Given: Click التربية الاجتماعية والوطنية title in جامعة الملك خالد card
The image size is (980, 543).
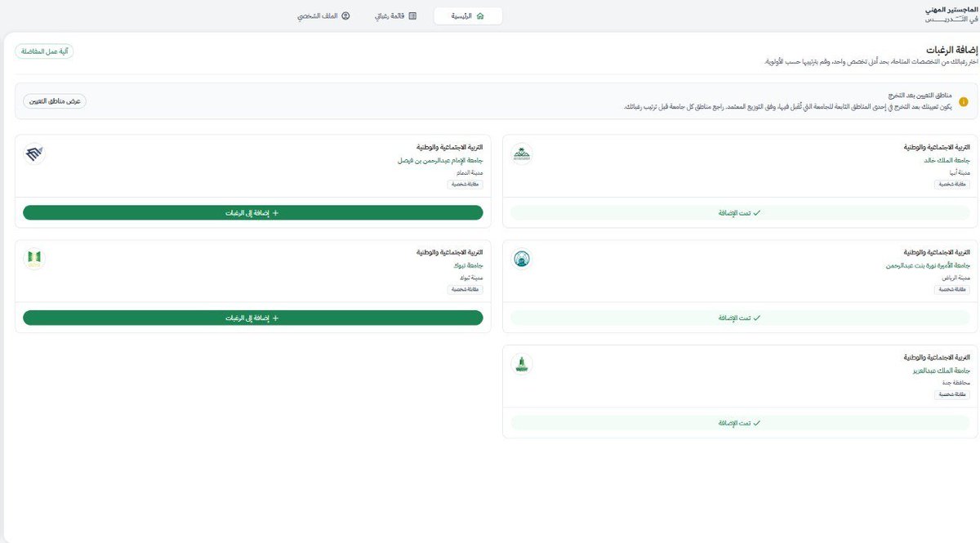Looking at the screenshot, I should coord(938,147).
